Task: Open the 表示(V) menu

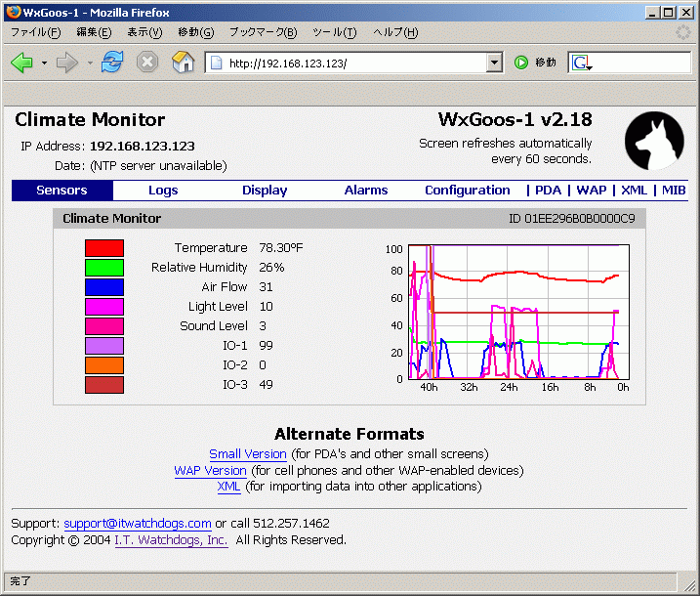Action: click(x=144, y=32)
